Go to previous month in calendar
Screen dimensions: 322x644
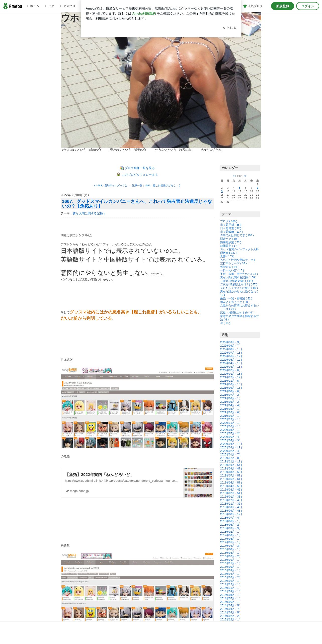(x=234, y=176)
